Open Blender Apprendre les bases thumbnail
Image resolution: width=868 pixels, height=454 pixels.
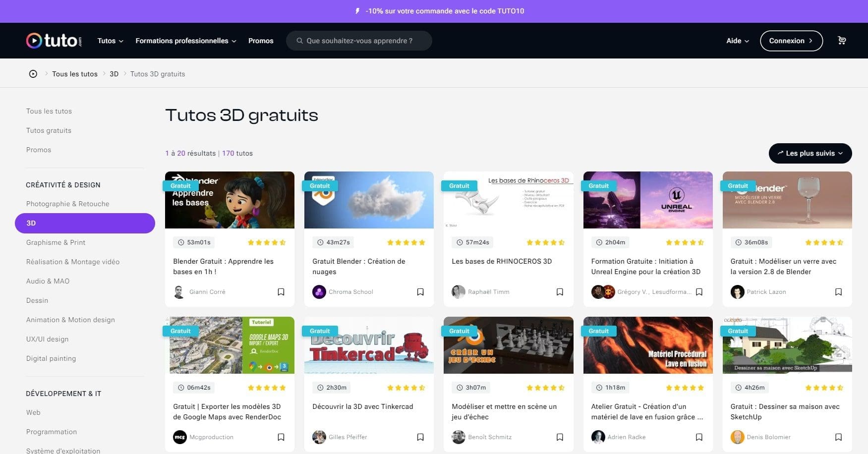(x=230, y=200)
